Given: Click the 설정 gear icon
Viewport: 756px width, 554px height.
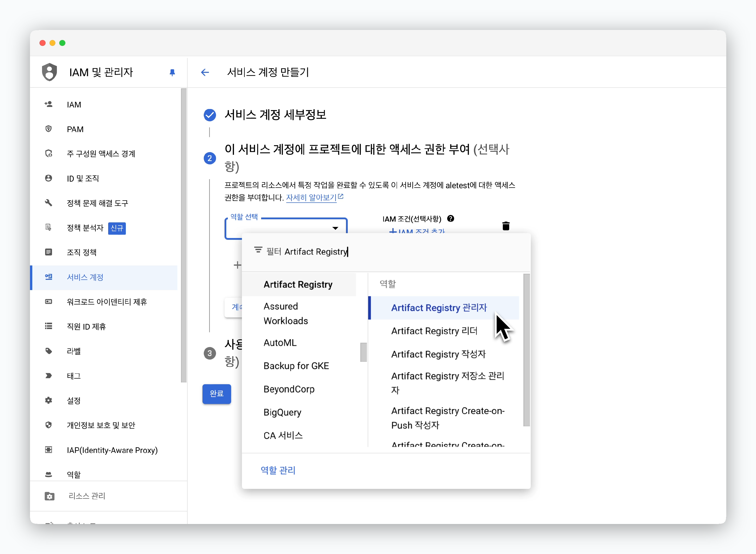Looking at the screenshot, I should (49, 400).
